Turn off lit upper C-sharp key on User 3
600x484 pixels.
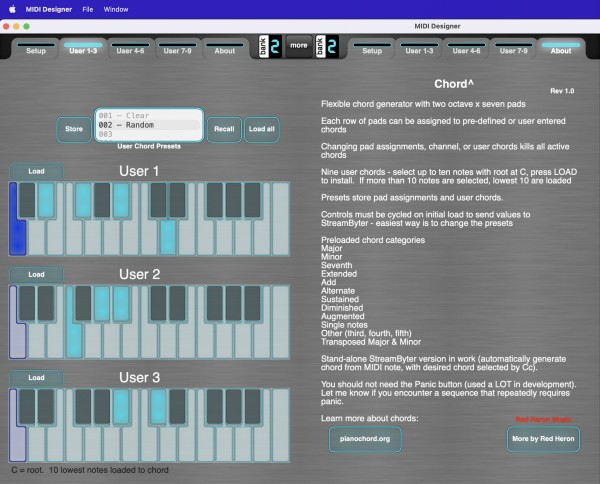pos(158,407)
